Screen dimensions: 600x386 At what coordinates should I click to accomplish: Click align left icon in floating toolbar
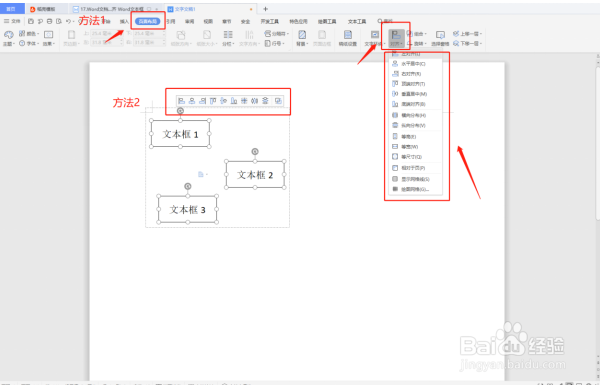tap(181, 101)
